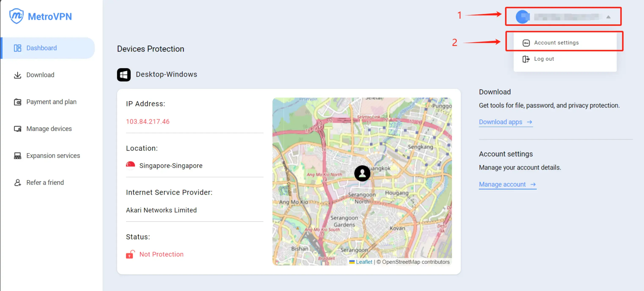Select Account settings from dropdown menu
This screenshot has width=644, height=291.
[556, 43]
